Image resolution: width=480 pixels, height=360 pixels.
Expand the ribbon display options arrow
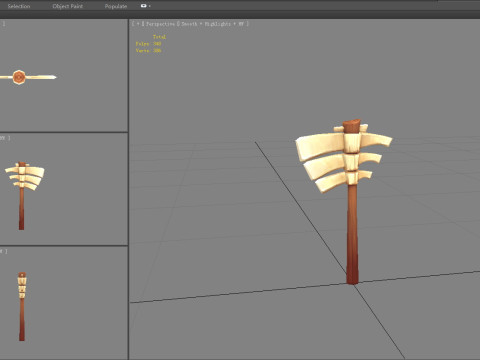(x=150, y=6)
